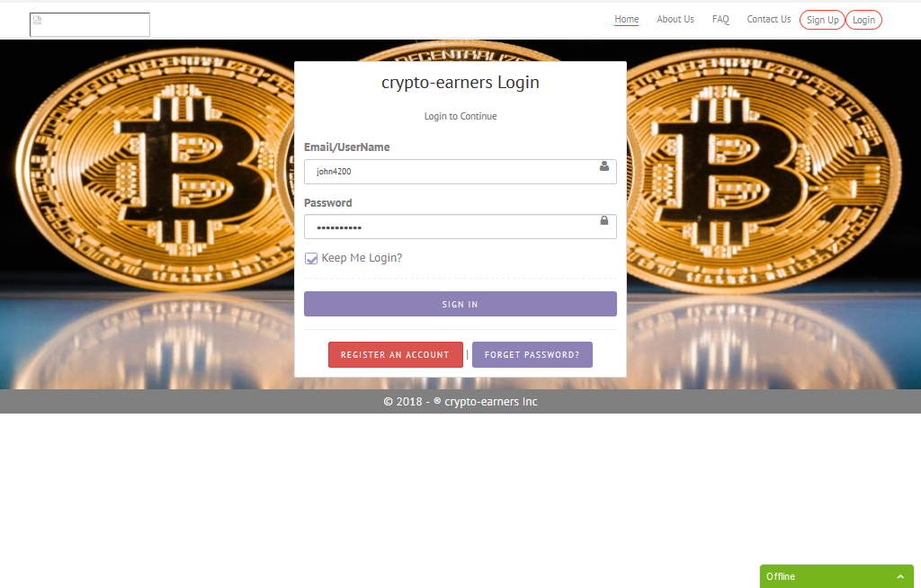
Task: Open the Home menu item
Action: click(x=626, y=20)
